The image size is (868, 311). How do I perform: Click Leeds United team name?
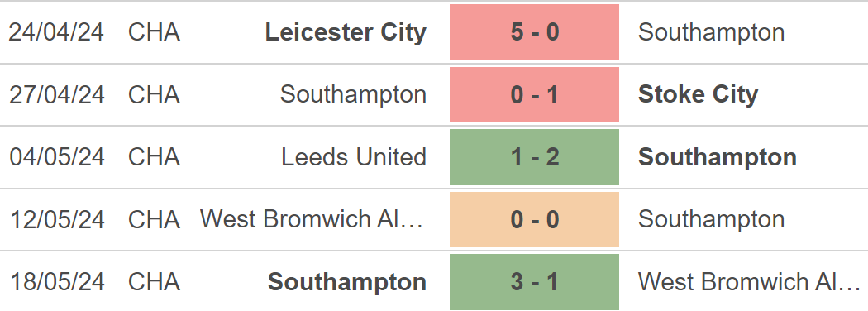[354, 157]
